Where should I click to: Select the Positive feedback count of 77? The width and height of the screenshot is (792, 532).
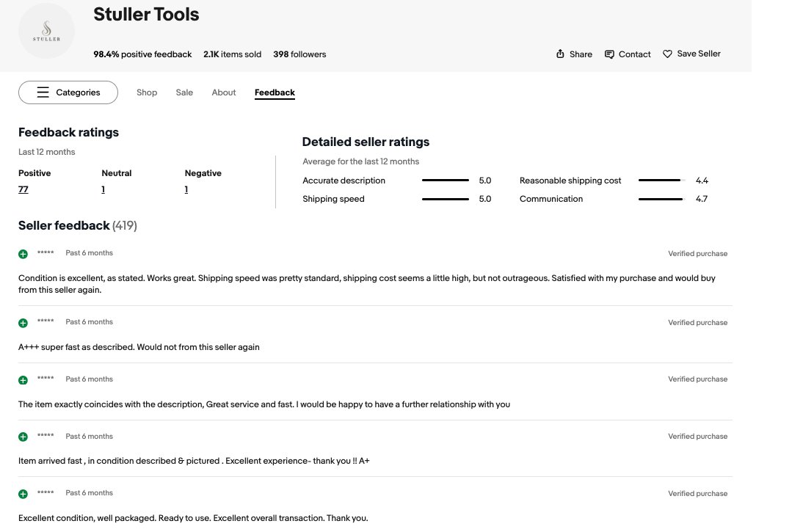23,189
